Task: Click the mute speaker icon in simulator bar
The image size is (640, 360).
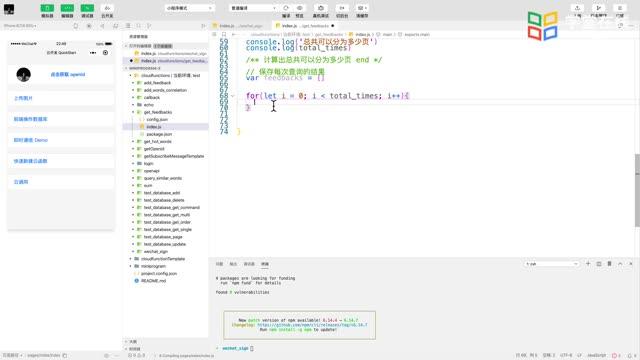Action: pos(102,26)
